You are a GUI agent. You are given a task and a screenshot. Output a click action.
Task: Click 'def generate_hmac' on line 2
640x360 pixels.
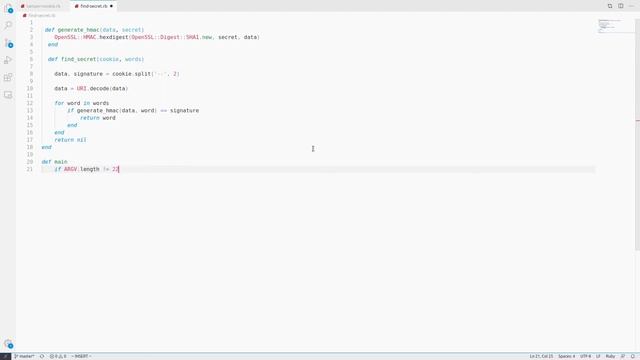tap(72, 30)
